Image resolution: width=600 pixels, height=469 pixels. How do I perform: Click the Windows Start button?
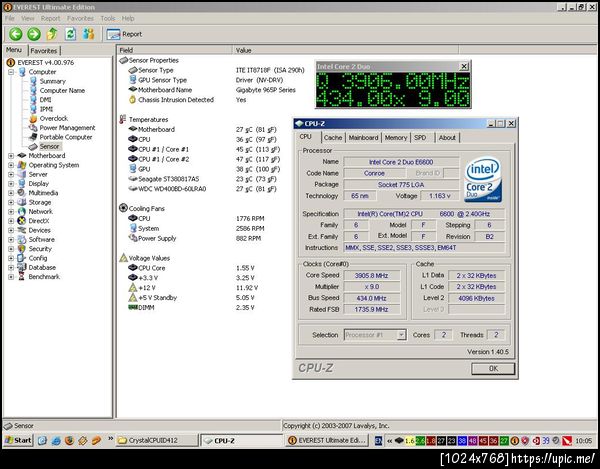click(x=18, y=440)
